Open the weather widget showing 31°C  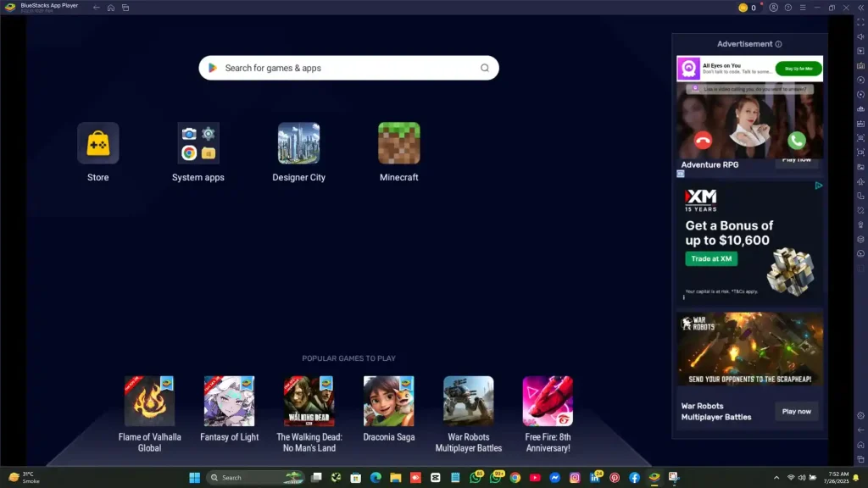[24, 478]
